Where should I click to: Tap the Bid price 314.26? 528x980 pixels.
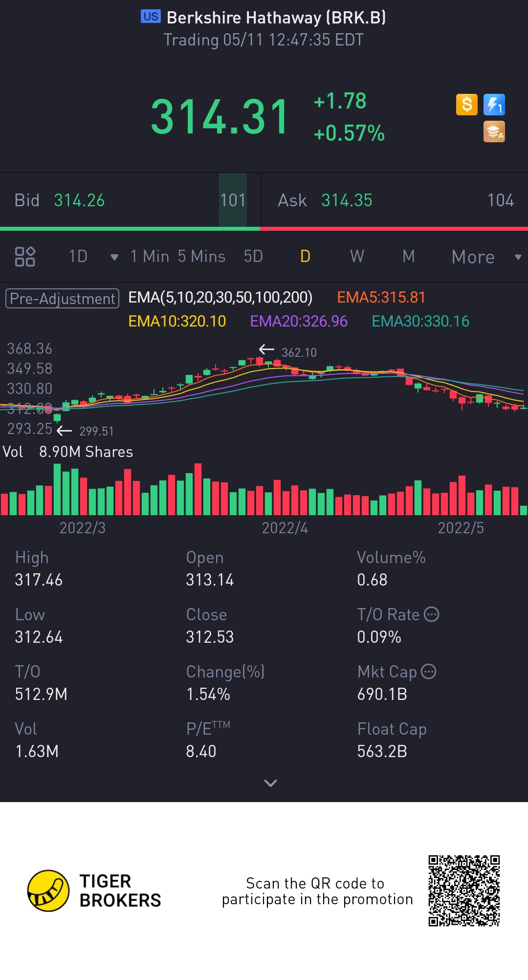tap(79, 200)
